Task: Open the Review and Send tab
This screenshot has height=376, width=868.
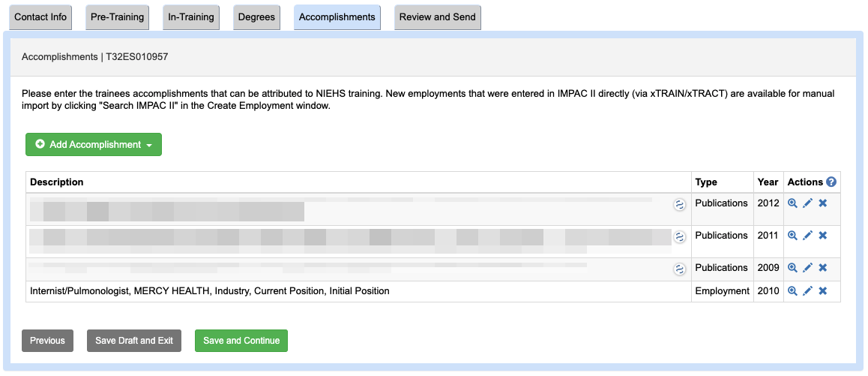Action: pyautogui.click(x=437, y=17)
